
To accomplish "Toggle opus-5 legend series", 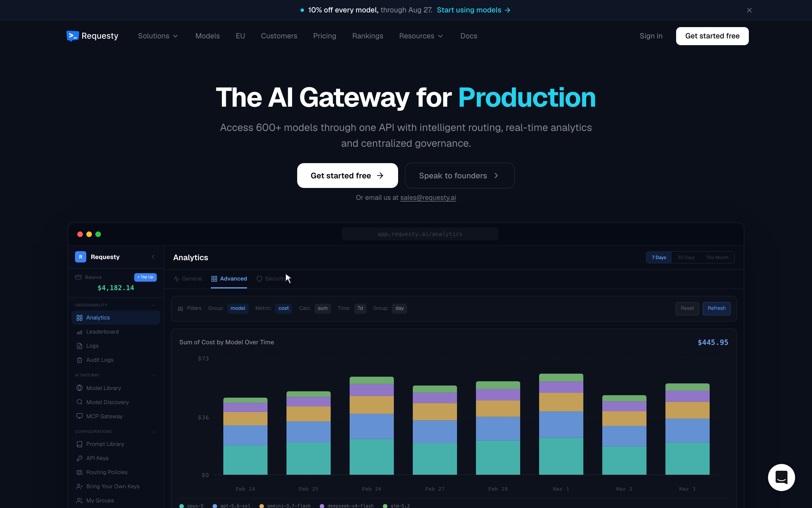I will pyautogui.click(x=192, y=506).
